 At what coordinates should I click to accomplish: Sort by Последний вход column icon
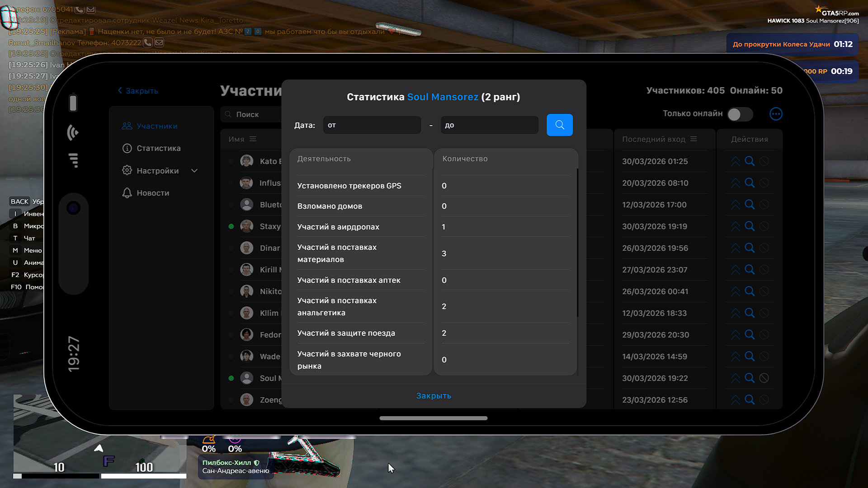(x=693, y=139)
